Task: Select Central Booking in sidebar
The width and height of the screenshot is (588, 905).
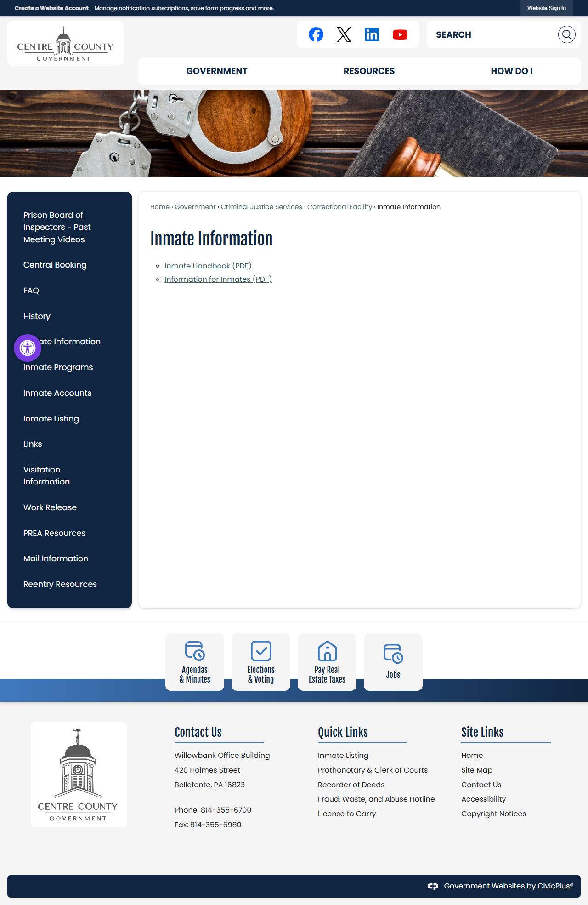Action: click(x=55, y=265)
